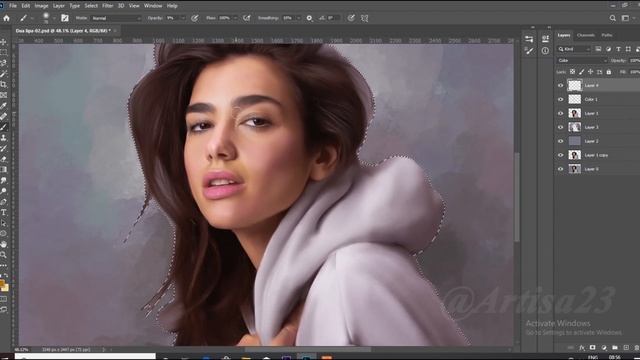Screen dimensions: 640x360
Task: Click taskbar clock
Action: point(615,357)
